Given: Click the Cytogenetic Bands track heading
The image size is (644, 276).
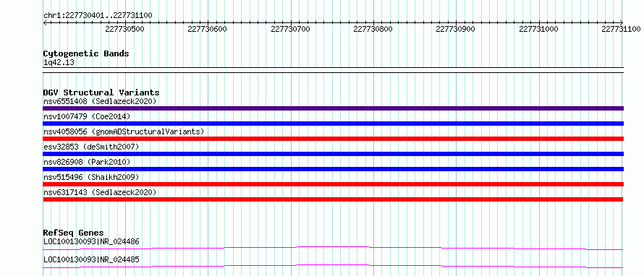Looking at the screenshot, I should pos(86,53).
